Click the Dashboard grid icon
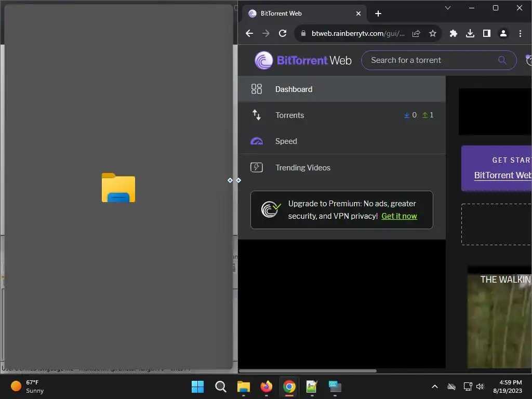The width and height of the screenshot is (532, 399). pos(257,89)
